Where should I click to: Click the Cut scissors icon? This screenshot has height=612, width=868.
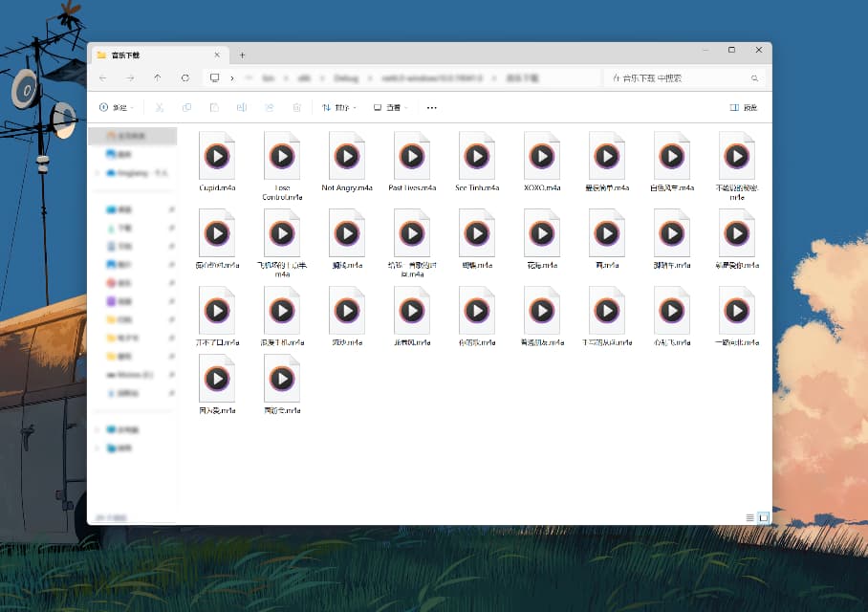160,108
